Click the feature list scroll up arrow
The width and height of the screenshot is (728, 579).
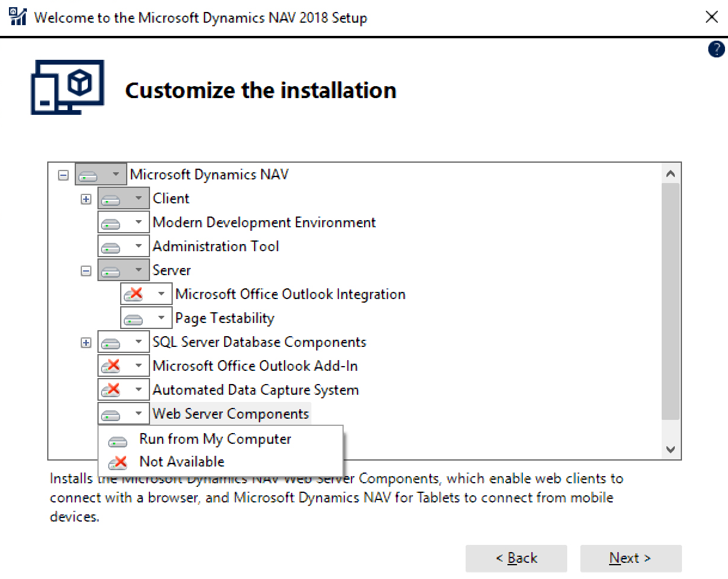tap(671, 174)
